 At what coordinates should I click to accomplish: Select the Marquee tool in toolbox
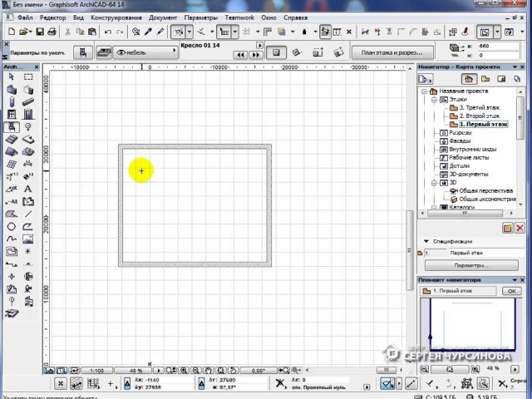point(28,76)
